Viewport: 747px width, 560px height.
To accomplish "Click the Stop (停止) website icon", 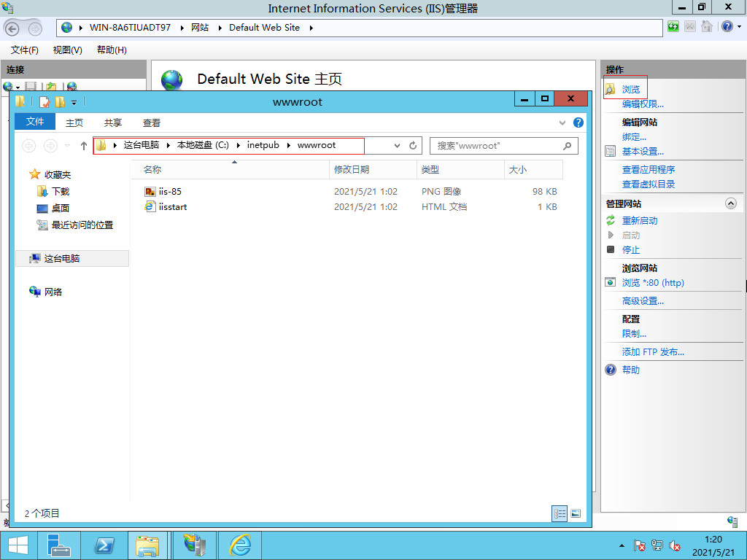I will point(611,249).
